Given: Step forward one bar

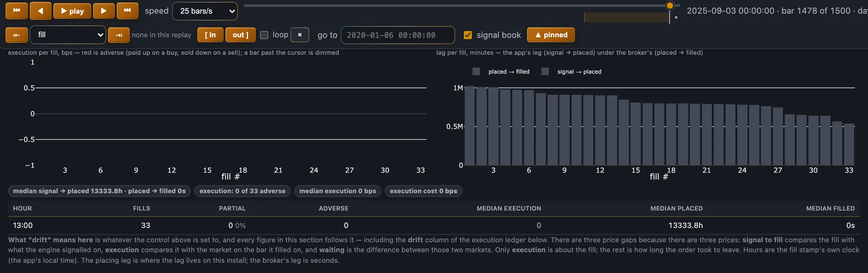Looking at the screenshot, I should click(104, 11).
